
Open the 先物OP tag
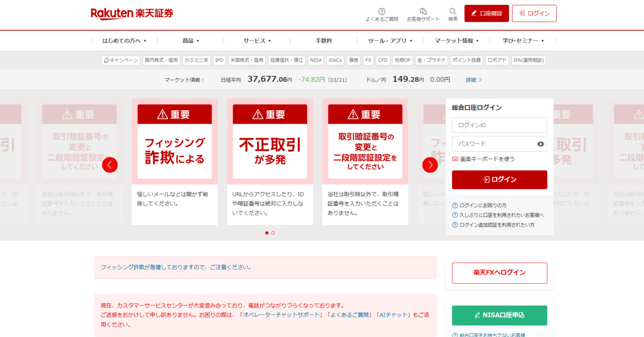(x=402, y=60)
